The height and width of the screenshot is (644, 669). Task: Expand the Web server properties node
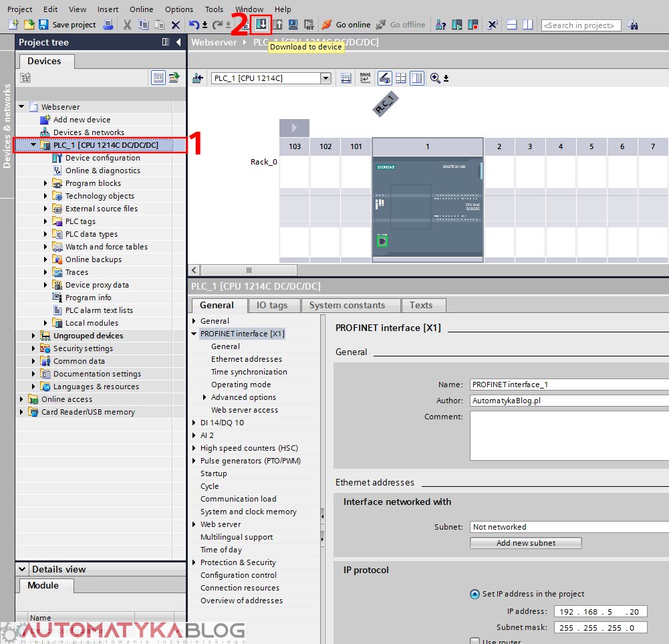(194, 524)
